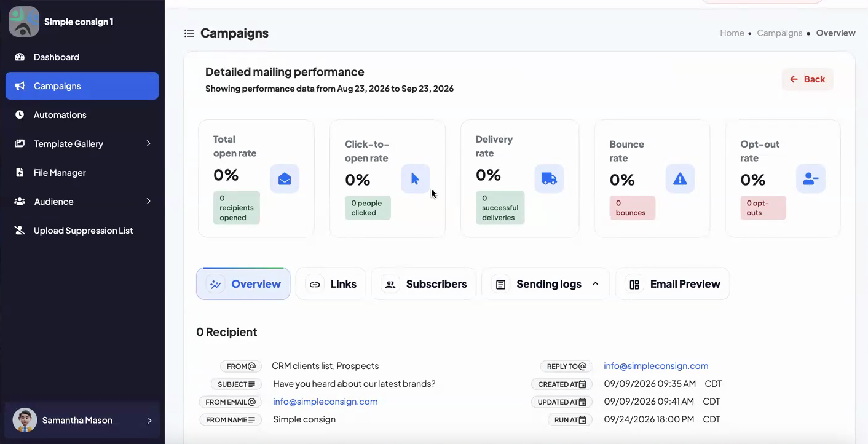Image resolution: width=868 pixels, height=444 pixels.
Task: Click the document icon on Sending logs tab
Action: point(501,285)
